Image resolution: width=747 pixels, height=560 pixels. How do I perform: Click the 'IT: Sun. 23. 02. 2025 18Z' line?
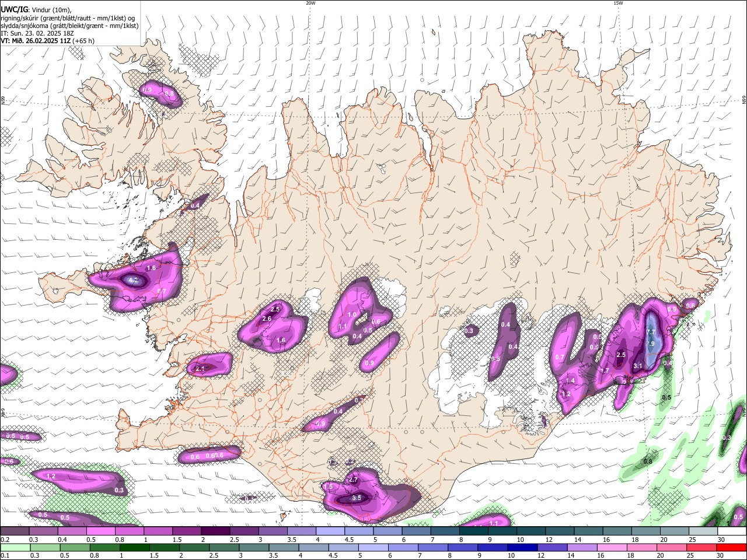pos(37,33)
